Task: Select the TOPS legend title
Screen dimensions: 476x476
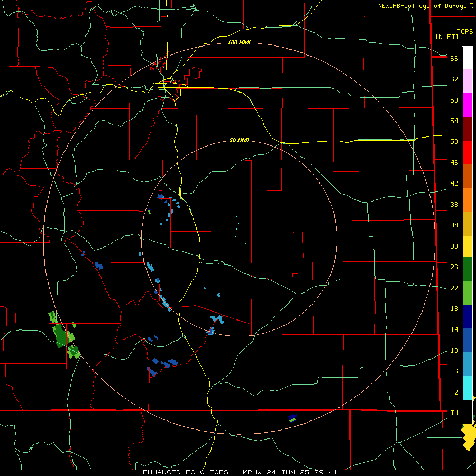Action: point(465,32)
